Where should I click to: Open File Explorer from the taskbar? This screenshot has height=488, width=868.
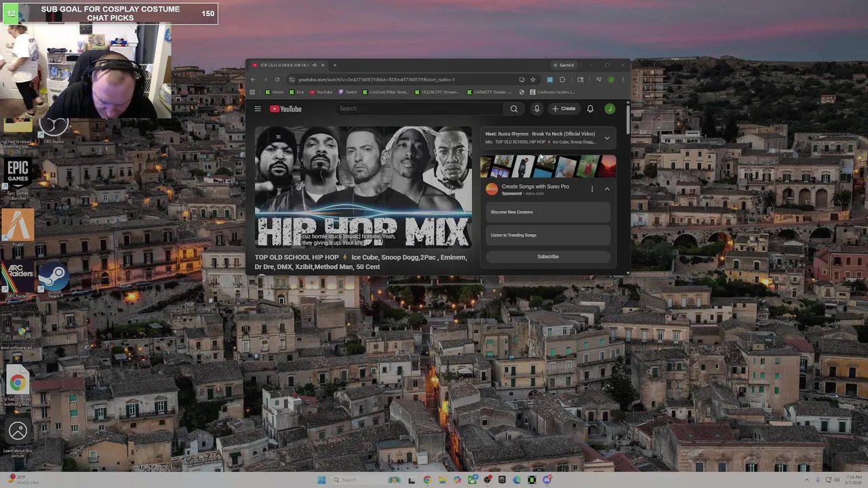(443, 480)
